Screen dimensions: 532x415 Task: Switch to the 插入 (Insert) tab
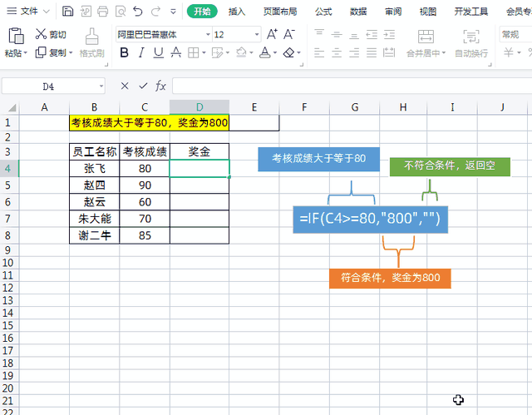click(x=237, y=12)
